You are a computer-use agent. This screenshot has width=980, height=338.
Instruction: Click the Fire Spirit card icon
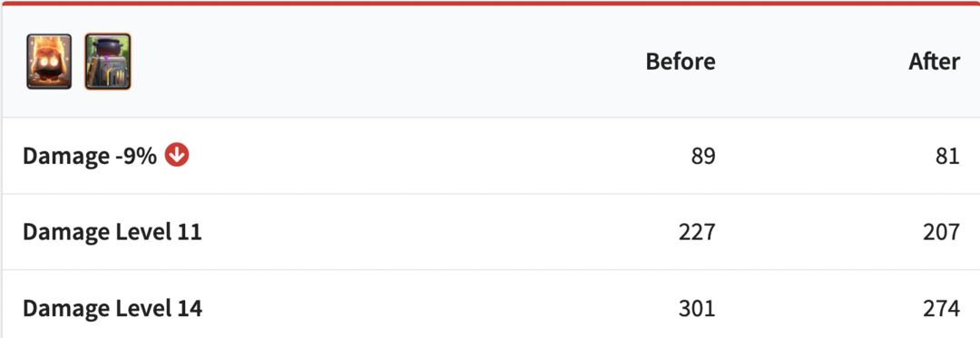(x=49, y=61)
